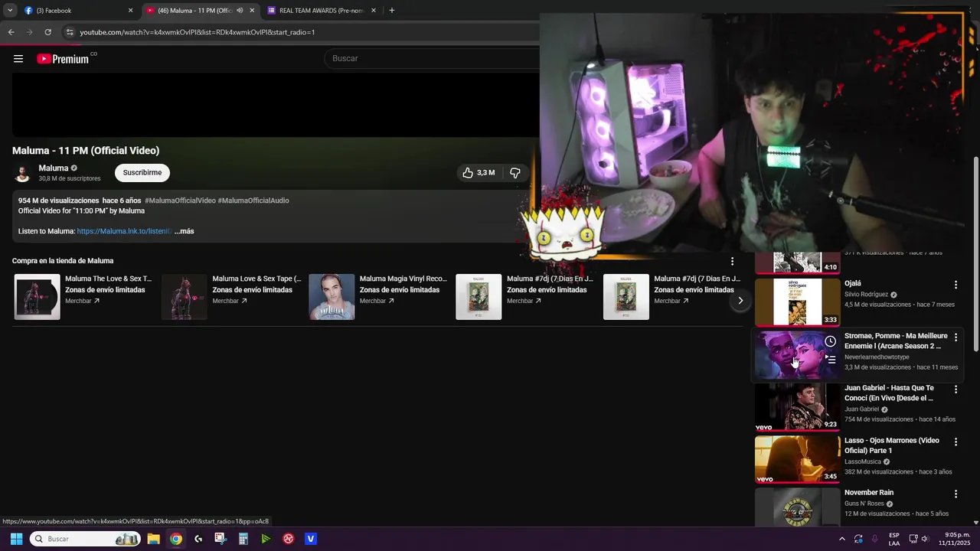The width and height of the screenshot is (980, 551).
Task: Mute the Maluma tab audio icon
Action: point(240,11)
